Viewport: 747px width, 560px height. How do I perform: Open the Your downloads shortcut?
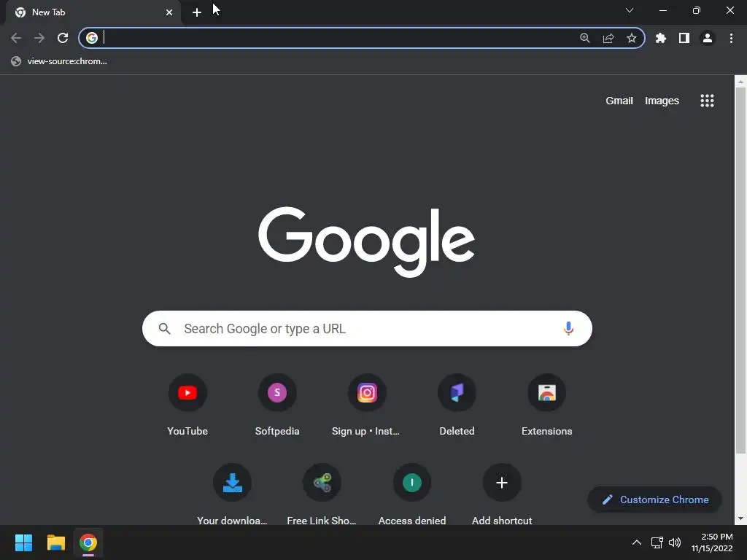233,495
